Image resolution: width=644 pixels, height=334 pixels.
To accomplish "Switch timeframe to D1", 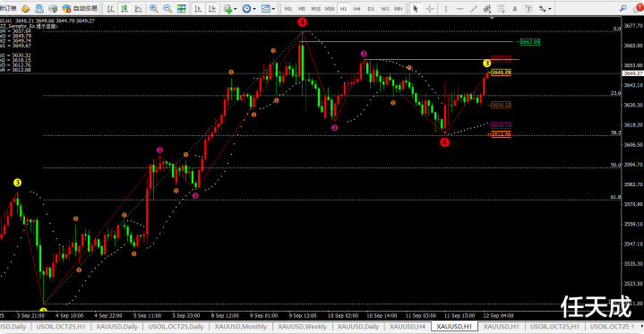I will [371, 8].
